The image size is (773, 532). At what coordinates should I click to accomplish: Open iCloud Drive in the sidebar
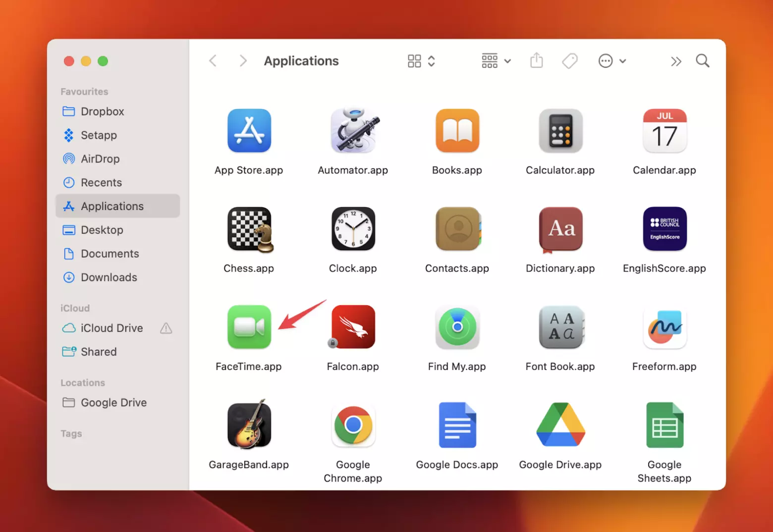118,328
